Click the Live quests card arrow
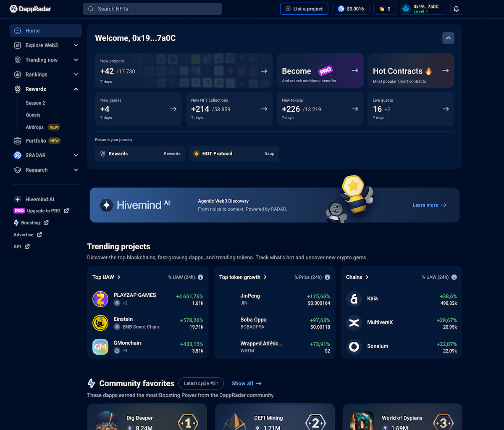Screen dimensions: 504x430 pyautogui.click(x=445, y=109)
